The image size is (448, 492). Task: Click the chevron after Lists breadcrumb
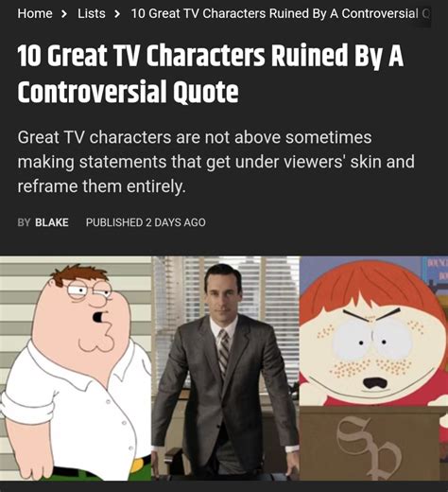(117, 14)
